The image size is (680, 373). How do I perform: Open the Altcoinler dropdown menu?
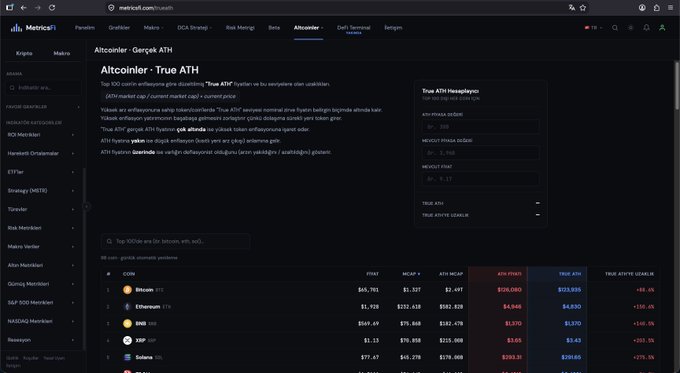(x=308, y=28)
